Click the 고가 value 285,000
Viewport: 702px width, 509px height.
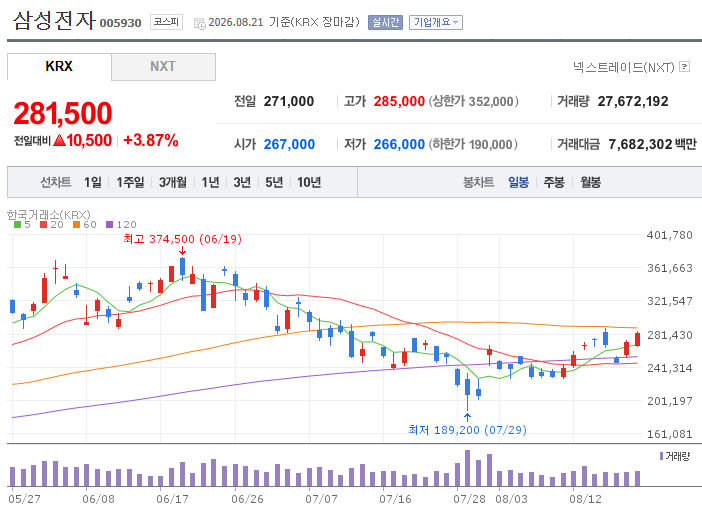(x=399, y=101)
